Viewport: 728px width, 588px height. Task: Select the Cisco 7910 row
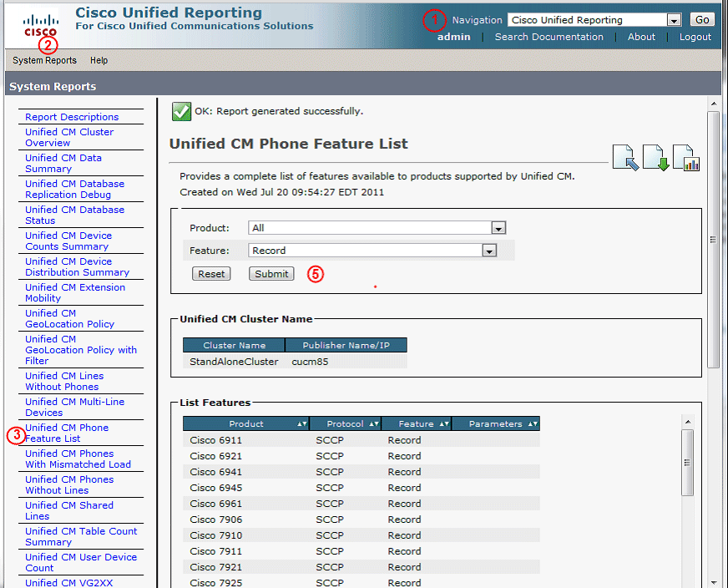[361, 535]
